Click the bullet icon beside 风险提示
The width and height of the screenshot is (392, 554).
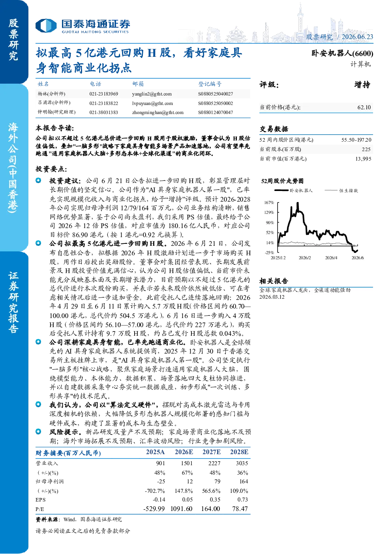point(38,432)
